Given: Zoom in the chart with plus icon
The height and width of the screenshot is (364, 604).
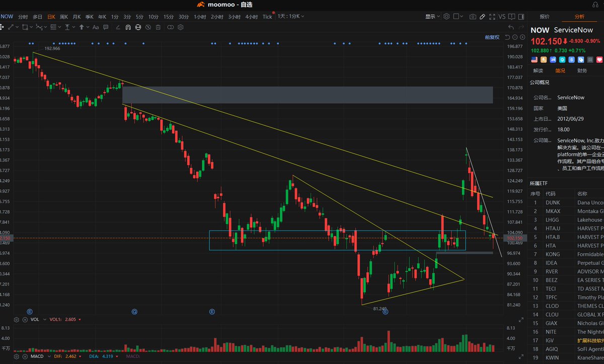Looking at the screenshot, I should 522,37.
